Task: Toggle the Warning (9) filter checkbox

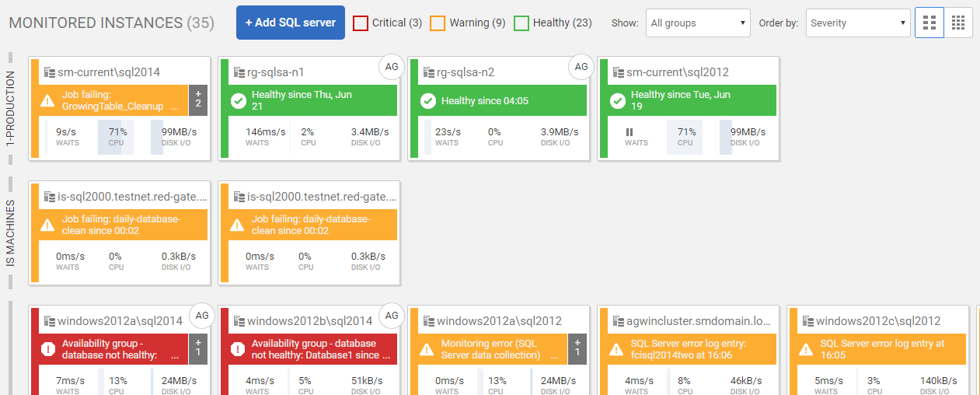Action: [438, 23]
